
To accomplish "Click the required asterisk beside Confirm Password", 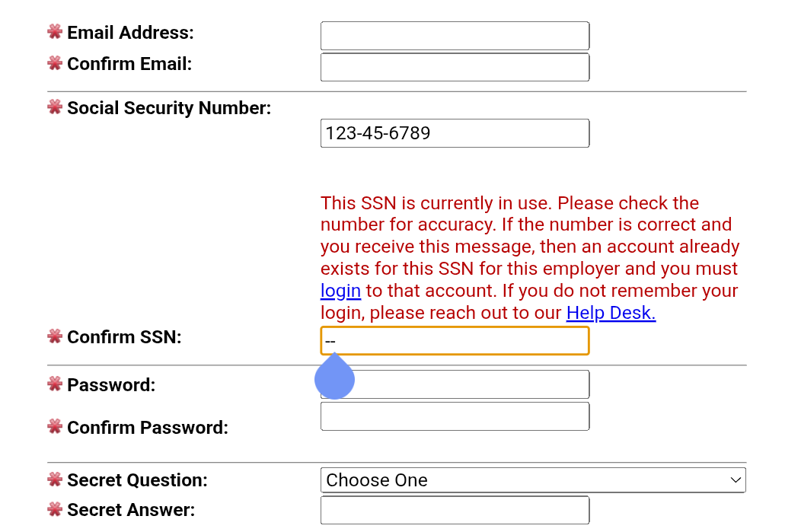I will tap(55, 427).
